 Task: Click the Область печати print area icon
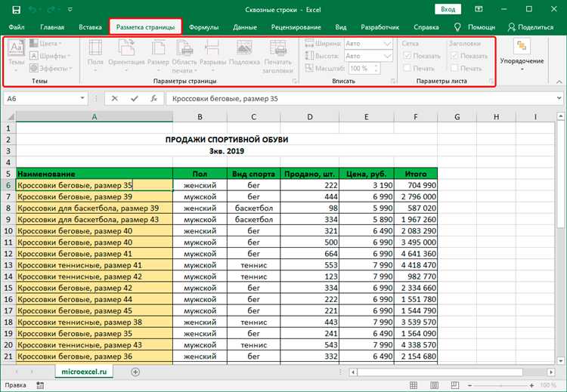184,48
